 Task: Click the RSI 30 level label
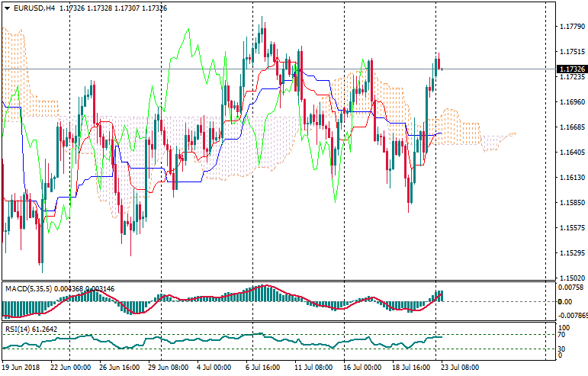(560, 349)
